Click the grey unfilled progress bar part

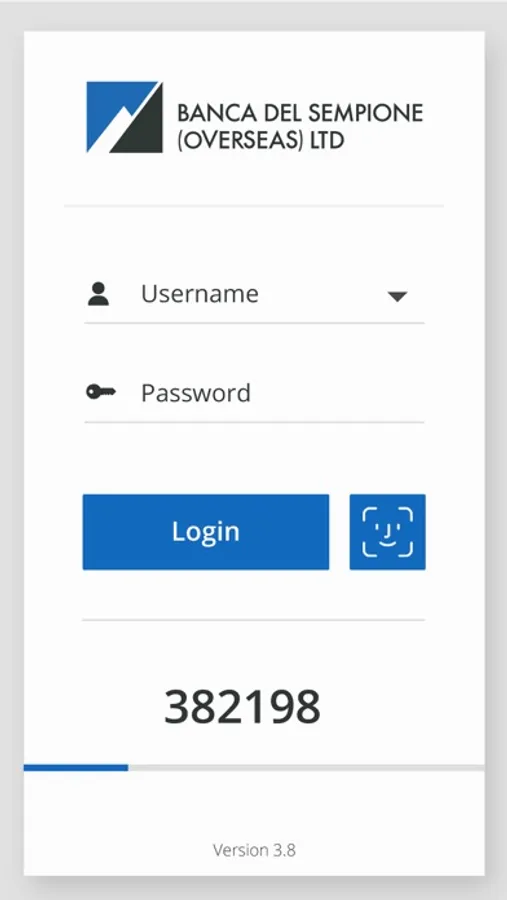[x=306, y=767]
